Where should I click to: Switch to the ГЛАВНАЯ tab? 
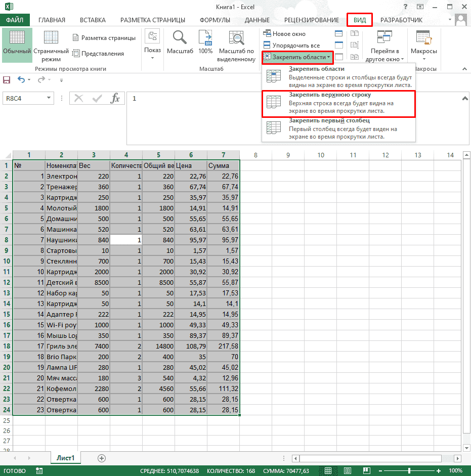coord(52,20)
